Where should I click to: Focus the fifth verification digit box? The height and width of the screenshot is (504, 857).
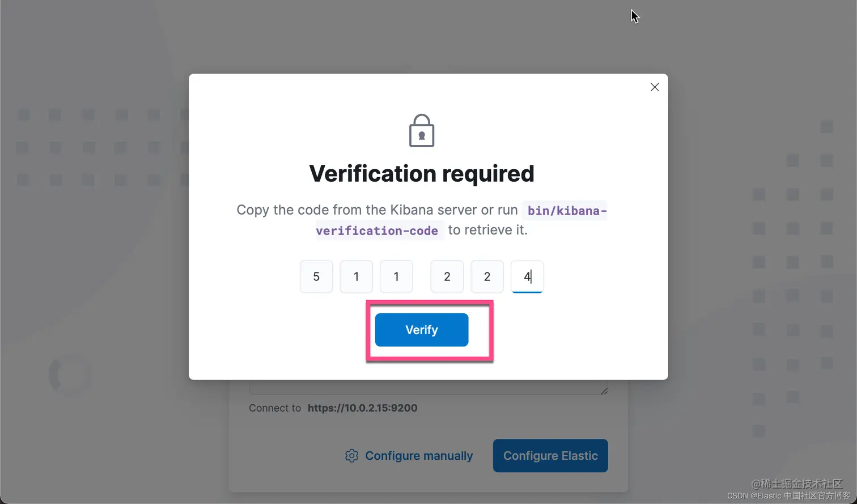pos(487,276)
